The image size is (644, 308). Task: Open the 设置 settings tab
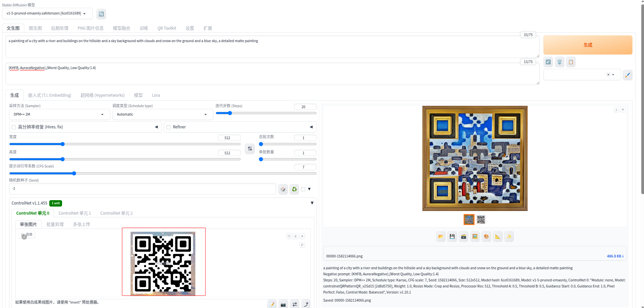tap(190, 28)
